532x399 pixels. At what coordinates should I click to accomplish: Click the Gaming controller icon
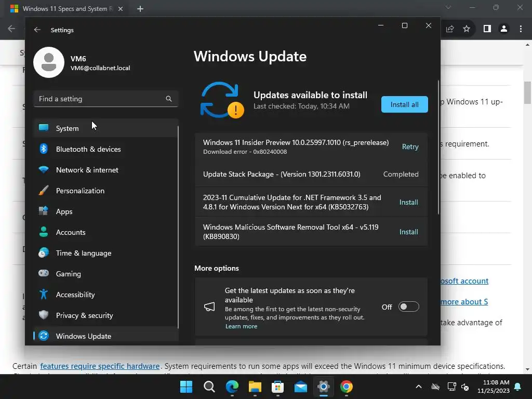[x=44, y=273]
